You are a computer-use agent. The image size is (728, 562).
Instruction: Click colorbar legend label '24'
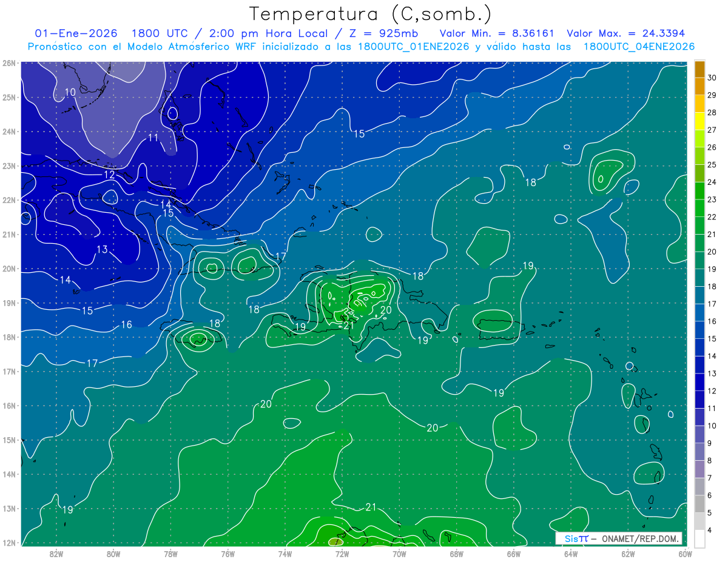pos(712,182)
